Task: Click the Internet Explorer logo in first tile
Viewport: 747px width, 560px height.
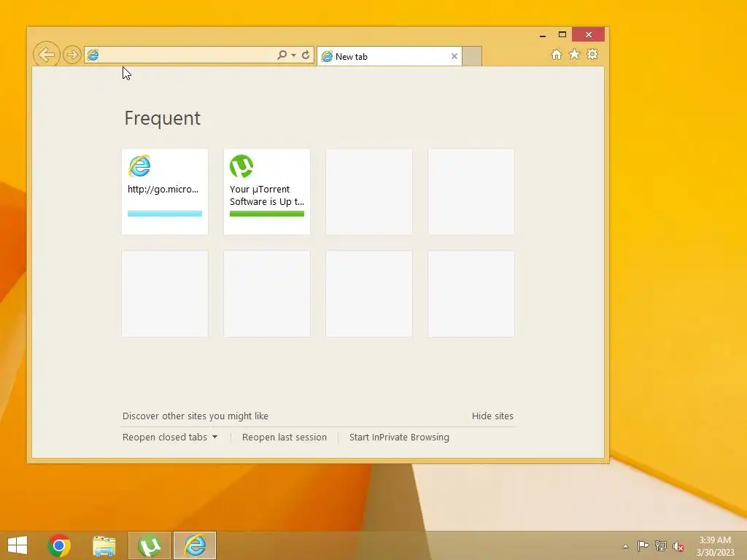Action: coord(139,166)
